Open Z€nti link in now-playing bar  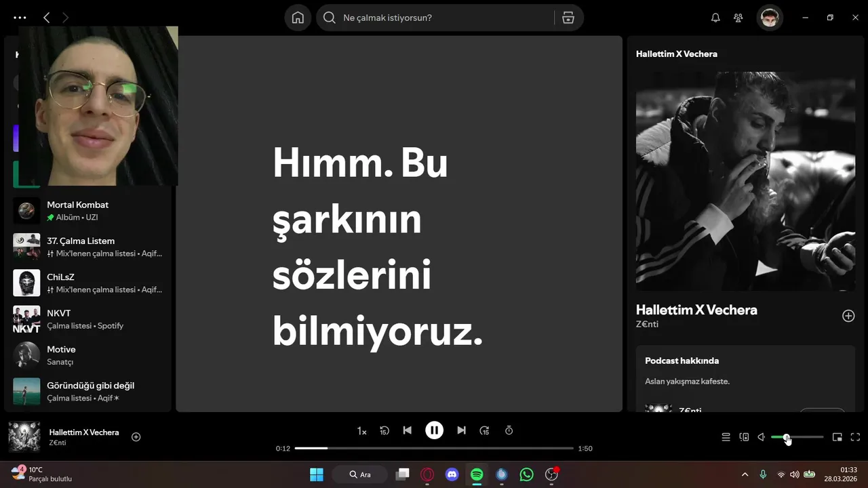tap(58, 443)
